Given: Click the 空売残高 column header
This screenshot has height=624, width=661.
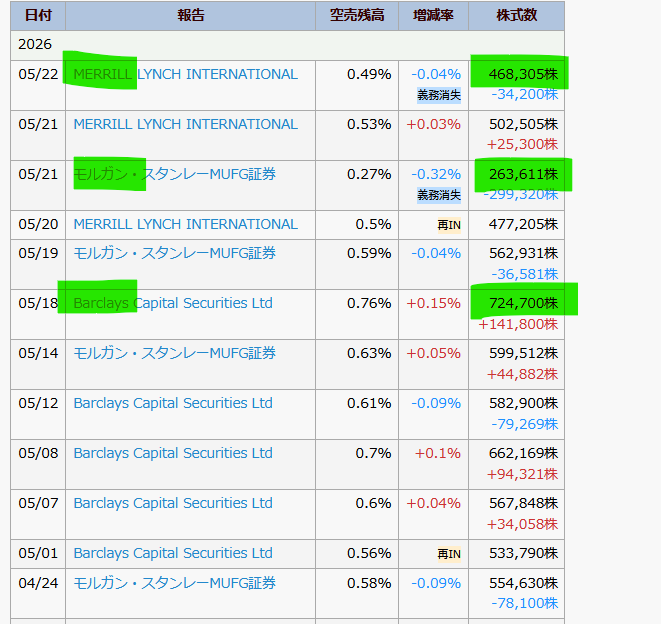Looking at the screenshot, I should click(x=357, y=16).
